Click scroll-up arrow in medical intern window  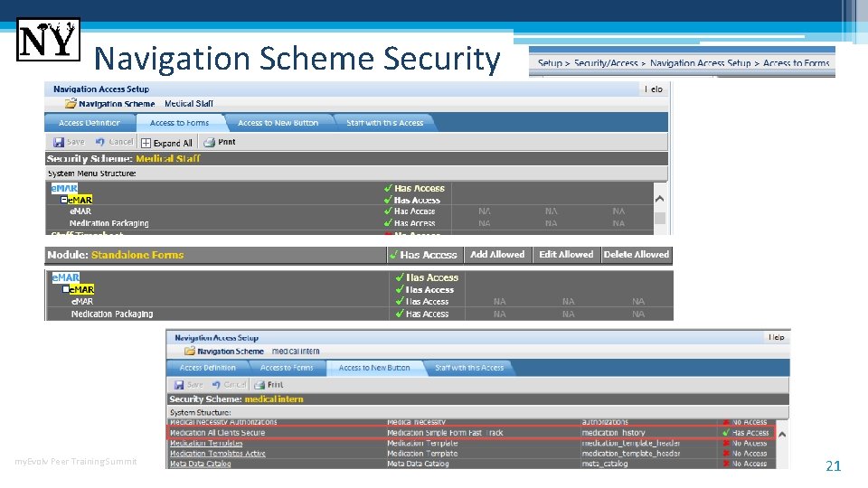click(x=781, y=435)
